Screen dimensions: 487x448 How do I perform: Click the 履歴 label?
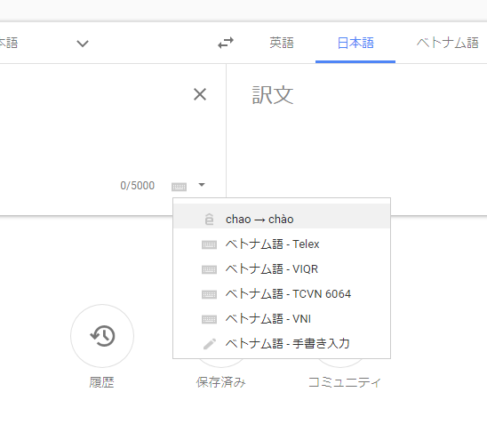(x=101, y=382)
